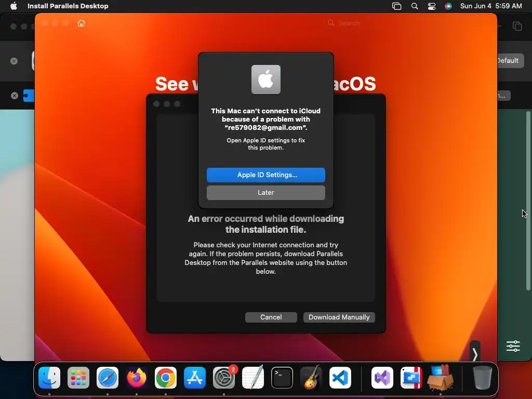Dismiss iCloud alert with Later button
This screenshot has height=399, width=532.
click(265, 192)
